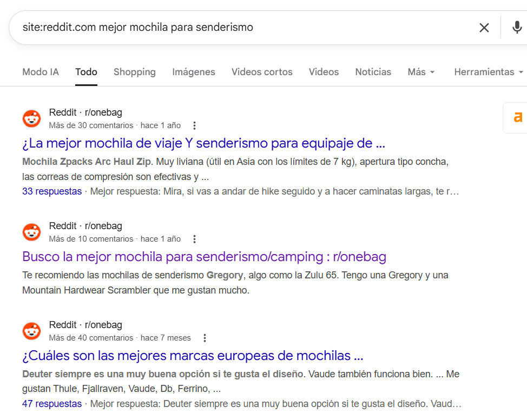The image size is (527, 420).
Task: Open '¿Cuáles son las mejores marcas europeas' link
Action: [193, 356]
